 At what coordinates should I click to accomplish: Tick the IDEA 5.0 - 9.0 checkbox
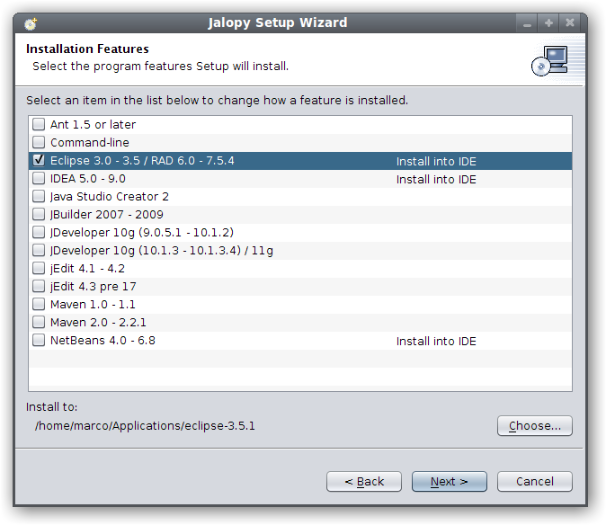point(38,178)
